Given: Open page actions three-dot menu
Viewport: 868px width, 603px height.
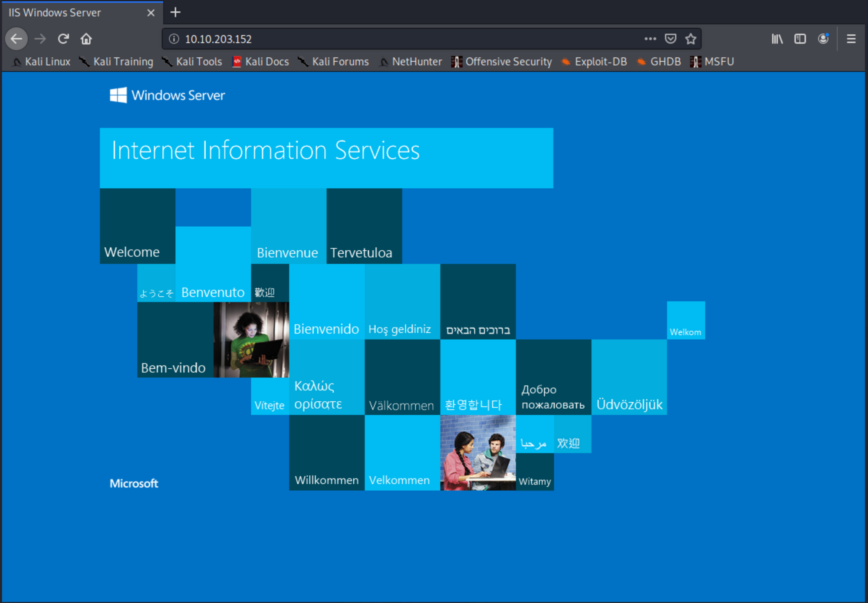Looking at the screenshot, I should click(x=650, y=39).
